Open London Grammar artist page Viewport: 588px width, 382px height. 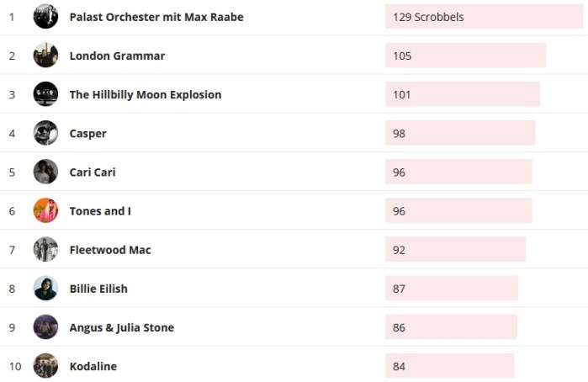click(x=117, y=56)
